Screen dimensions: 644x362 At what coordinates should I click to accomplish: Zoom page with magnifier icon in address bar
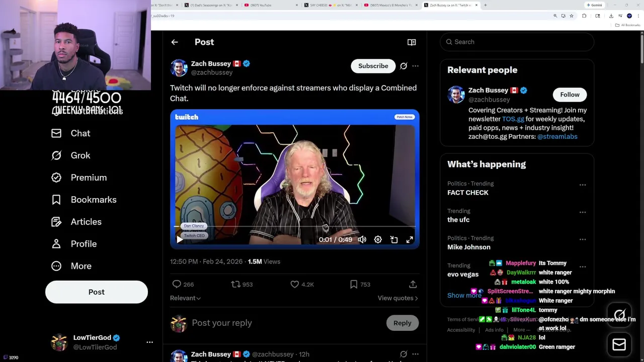pos(555,16)
